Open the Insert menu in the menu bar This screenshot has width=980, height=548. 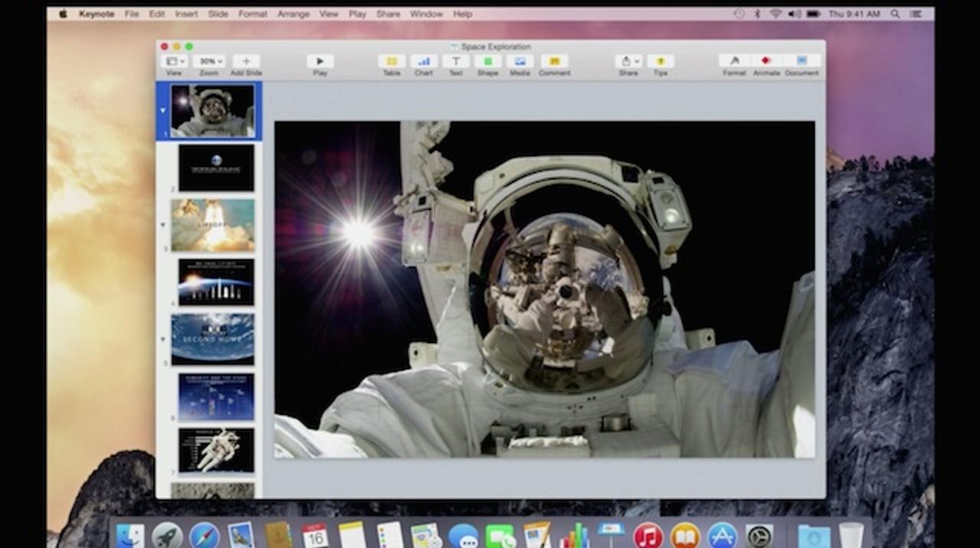[x=186, y=14]
